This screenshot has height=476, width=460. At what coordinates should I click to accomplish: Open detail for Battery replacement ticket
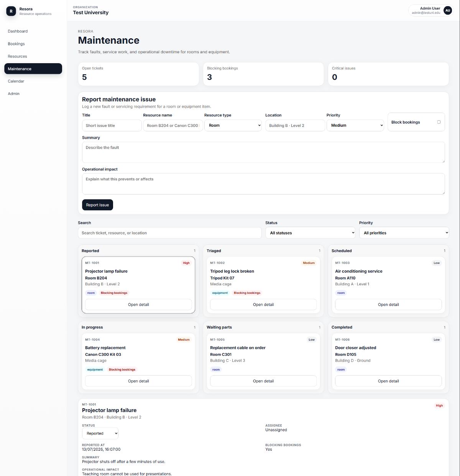pos(138,381)
